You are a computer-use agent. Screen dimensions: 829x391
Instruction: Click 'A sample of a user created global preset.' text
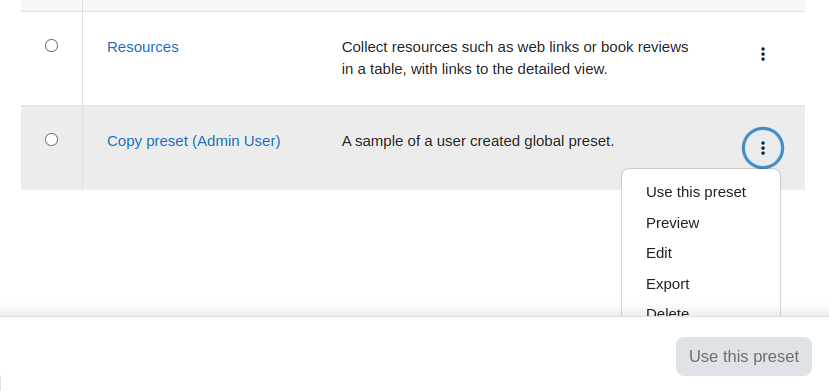pyautogui.click(x=478, y=141)
